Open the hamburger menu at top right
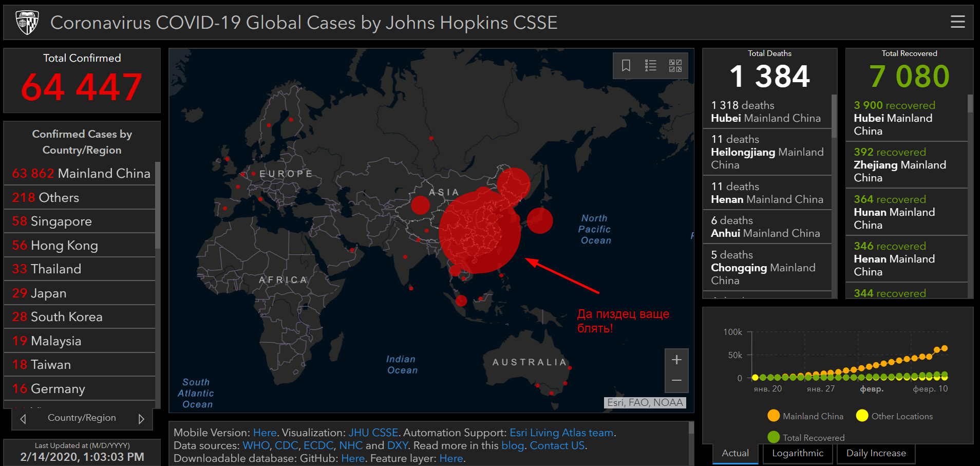The width and height of the screenshot is (980, 466). click(957, 22)
